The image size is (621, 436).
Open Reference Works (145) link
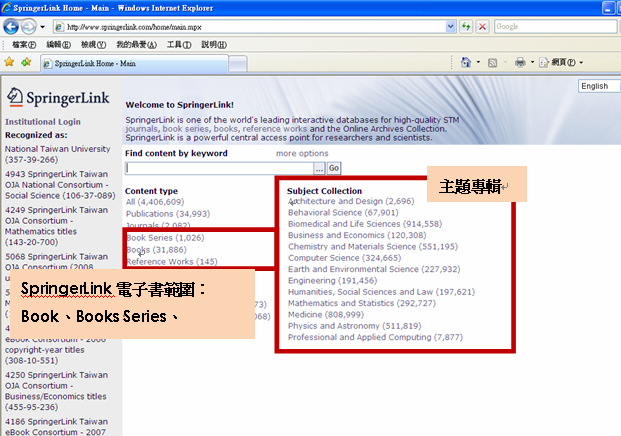[x=172, y=262]
